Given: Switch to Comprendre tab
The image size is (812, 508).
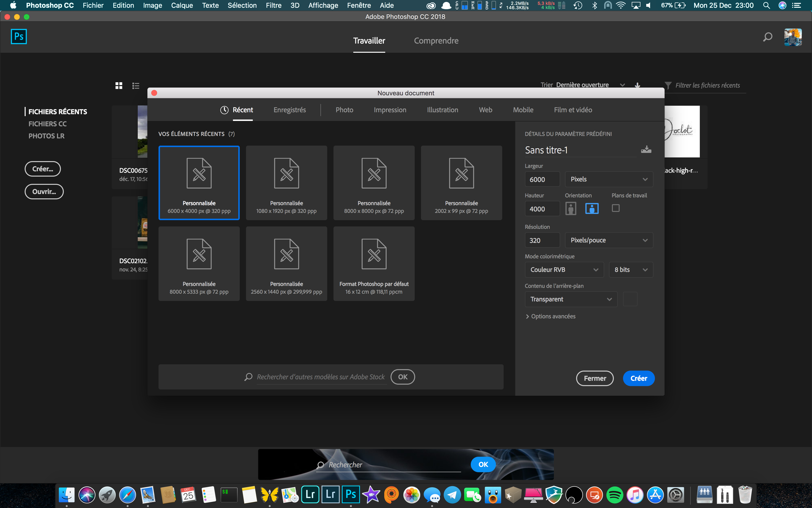Looking at the screenshot, I should [x=436, y=41].
